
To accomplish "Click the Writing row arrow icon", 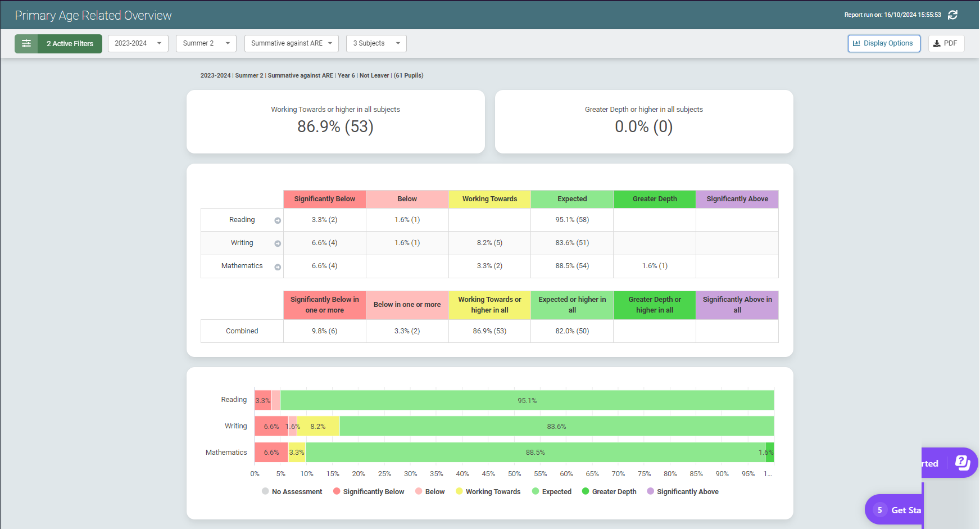I will (278, 243).
